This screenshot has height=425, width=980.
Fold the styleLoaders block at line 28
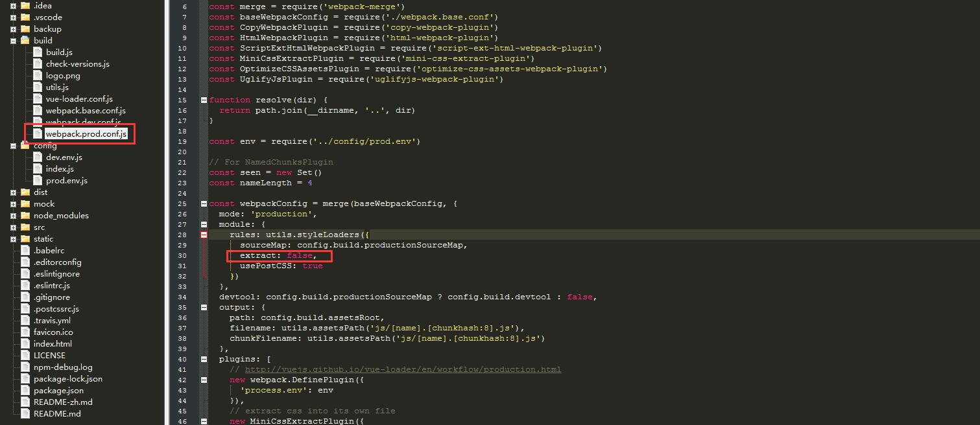204,235
